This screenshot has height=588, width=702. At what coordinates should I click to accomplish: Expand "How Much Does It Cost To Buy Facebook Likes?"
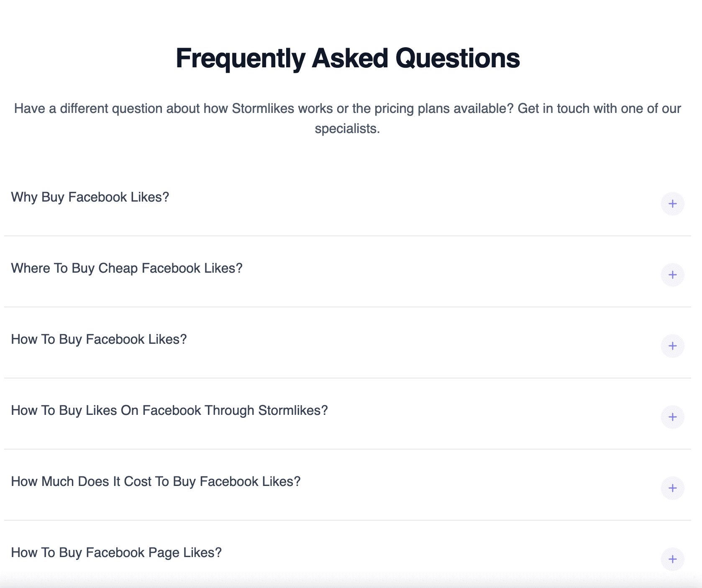(673, 488)
